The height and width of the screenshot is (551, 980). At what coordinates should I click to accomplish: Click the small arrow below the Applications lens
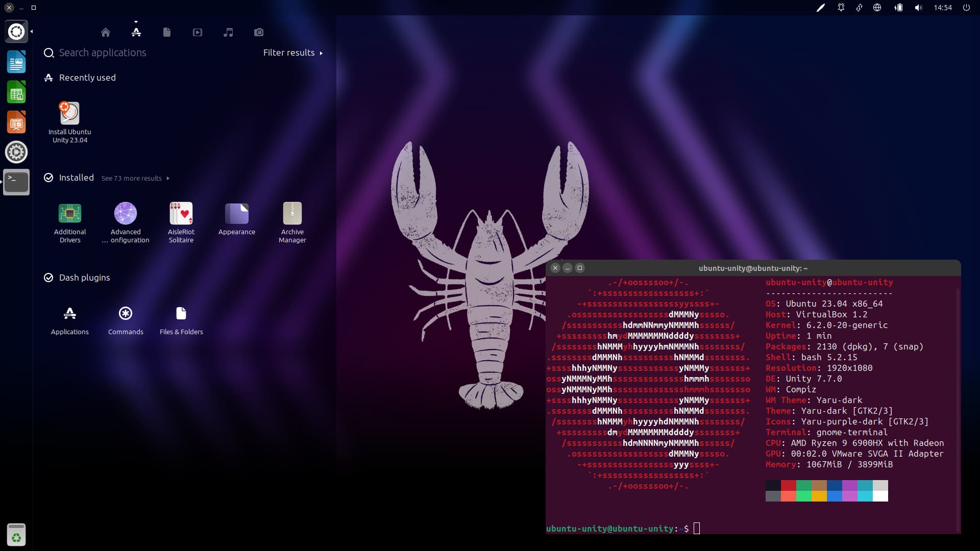tap(136, 22)
